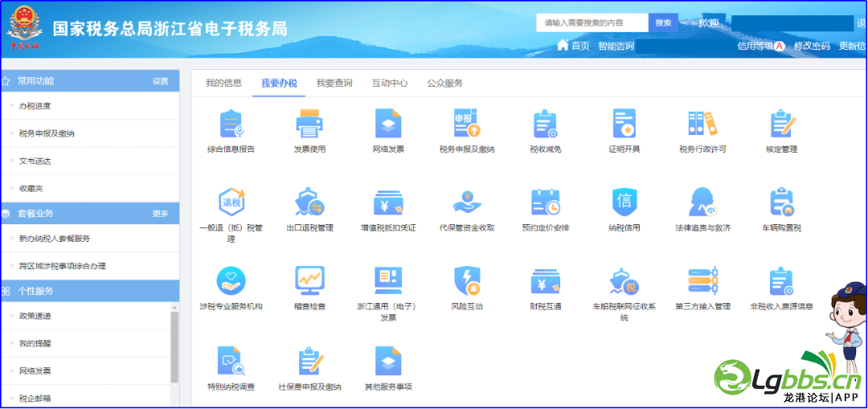Select the 代保管资金收取 icon
Image resolution: width=868 pixels, height=409 pixels.
[467, 202]
